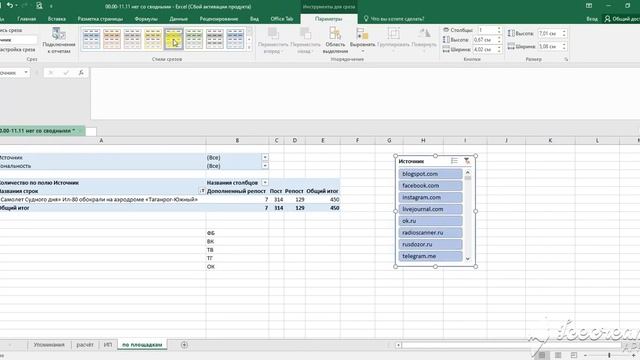Toggle the ok.ru slicer item
Image resolution: width=640 pixels, height=360 pixels.
point(431,221)
